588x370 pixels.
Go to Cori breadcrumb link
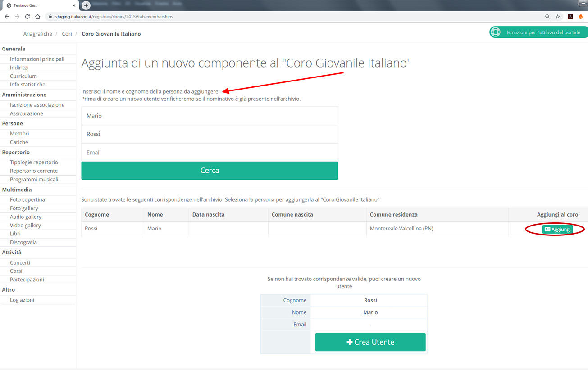click(67, 34)
